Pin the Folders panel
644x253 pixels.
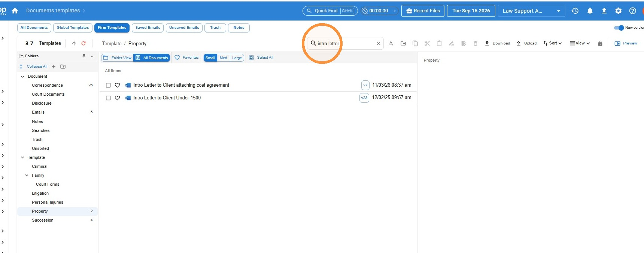[x=84, y=56]
